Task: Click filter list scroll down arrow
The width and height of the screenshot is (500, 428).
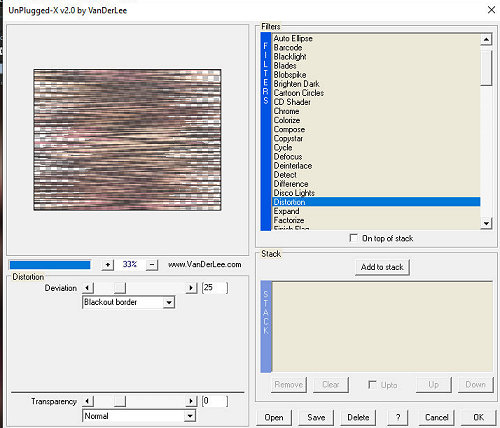Action: [x=486, y=223]
